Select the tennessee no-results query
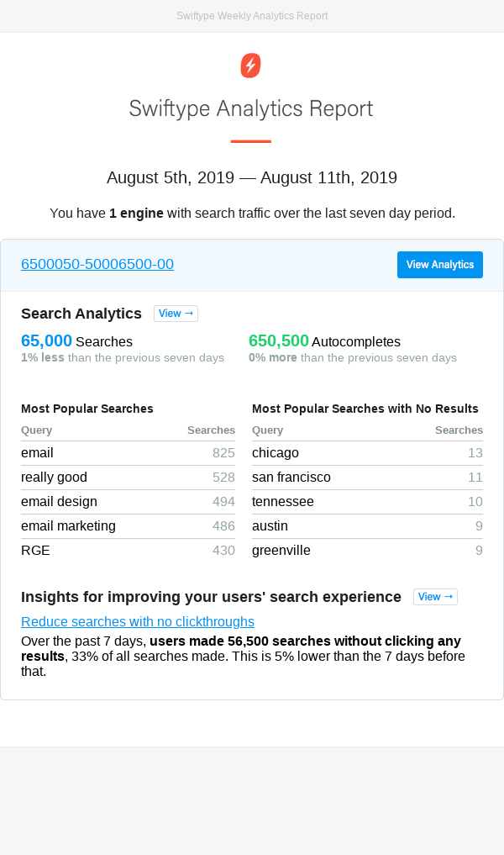504x855 pixels. (281, 501)
